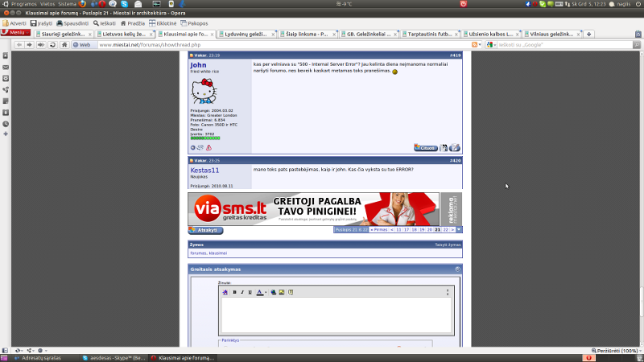
Task: Open the Opera Meniu button
Action: tap(18, 33)
